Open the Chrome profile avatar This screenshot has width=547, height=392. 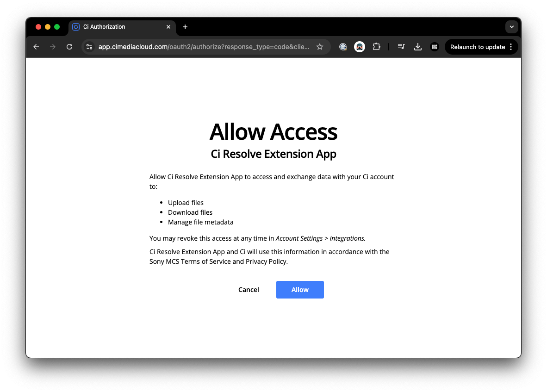pos(359,47)
